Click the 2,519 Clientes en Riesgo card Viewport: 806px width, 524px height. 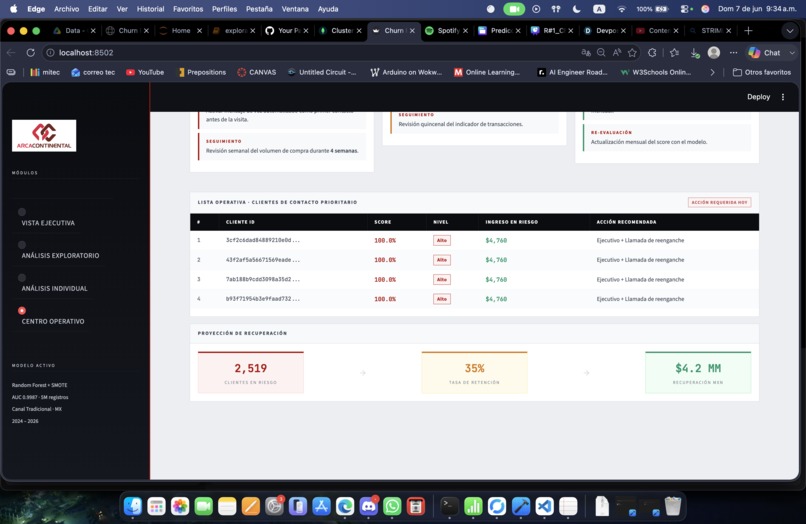coord(251,372)
